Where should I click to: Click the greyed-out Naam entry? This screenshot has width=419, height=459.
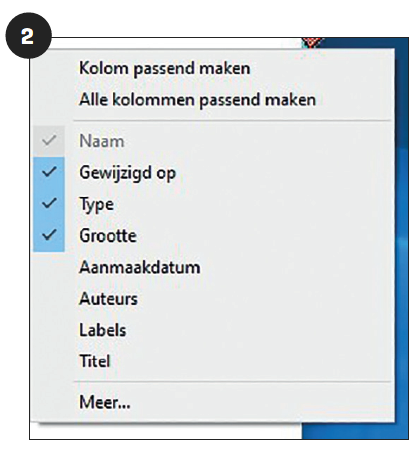tap(102, 141)
